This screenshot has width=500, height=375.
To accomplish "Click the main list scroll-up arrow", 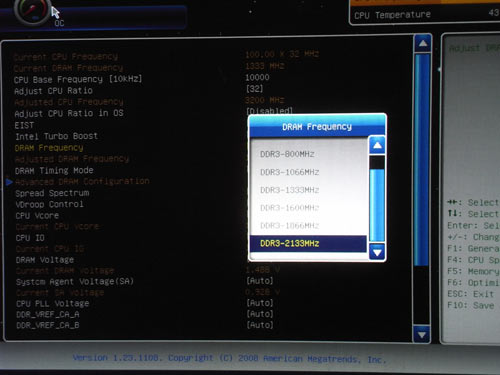I will pos(423,43).
